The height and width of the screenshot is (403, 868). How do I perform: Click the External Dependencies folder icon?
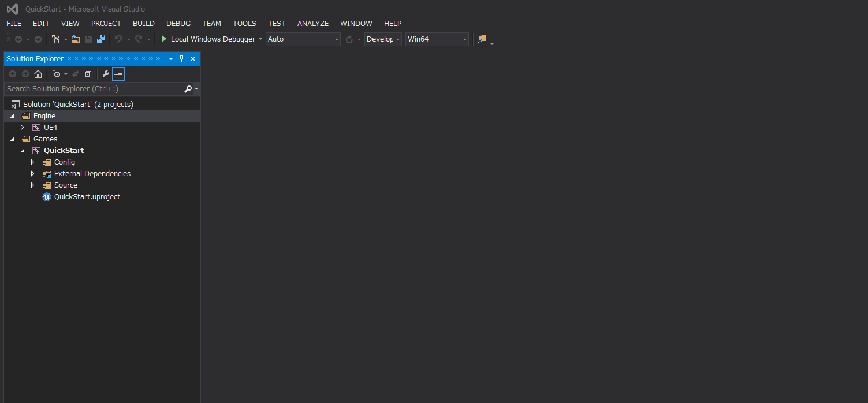47,174
